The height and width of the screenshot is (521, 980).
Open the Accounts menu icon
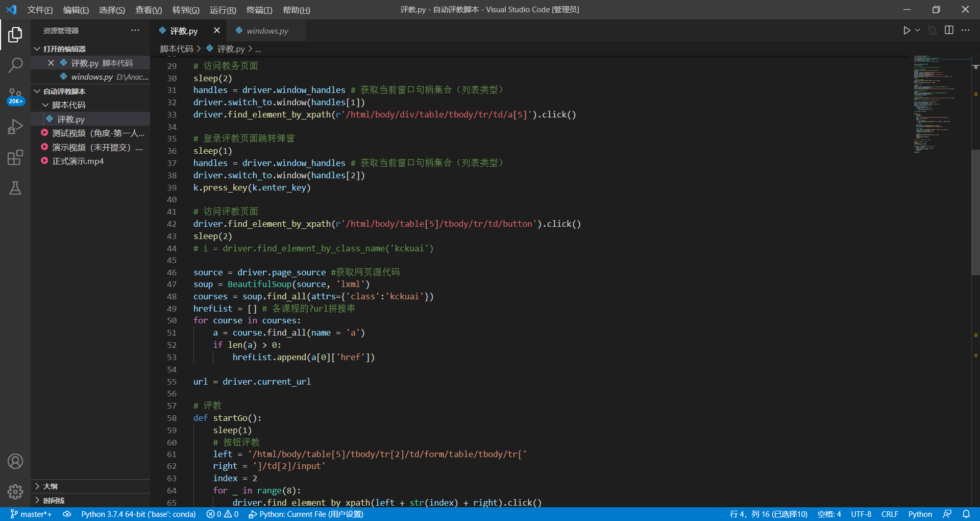coord(15,461)
